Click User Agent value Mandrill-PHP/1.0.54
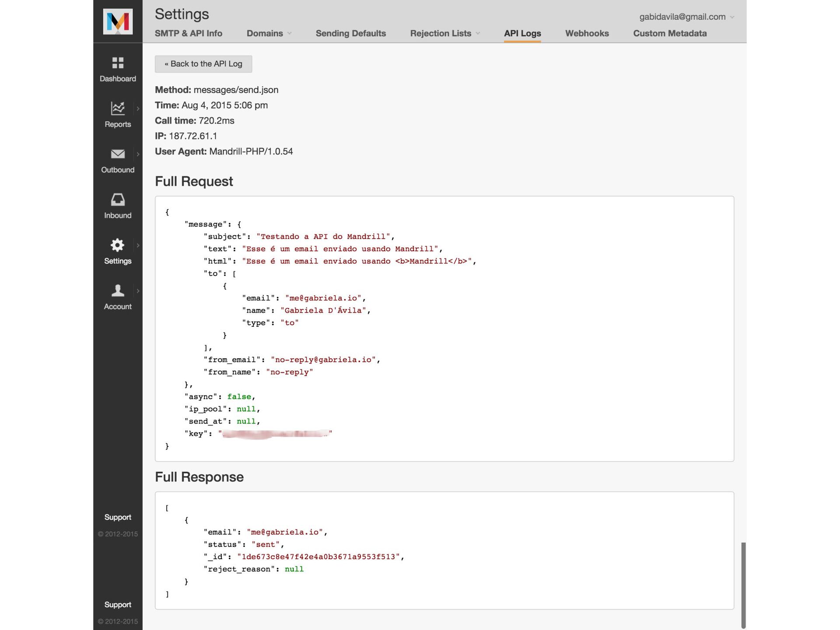840x630 pixels. pyautogui.click(x=251, y=151)
